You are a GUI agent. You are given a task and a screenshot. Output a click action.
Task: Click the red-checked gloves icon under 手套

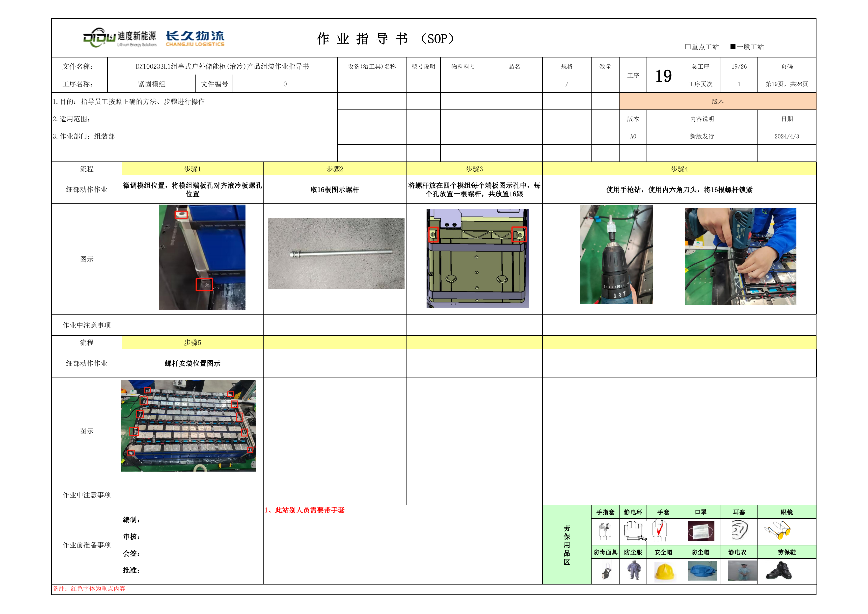pyautogui.click(x=660, y=530)
